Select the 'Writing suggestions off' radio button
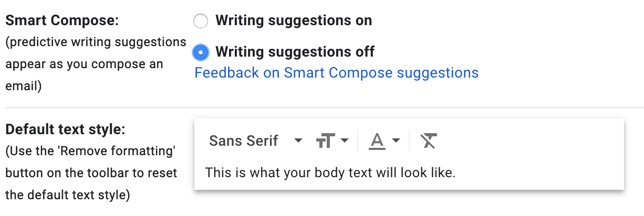Screen dimensions: 644x216 [201, 52]
